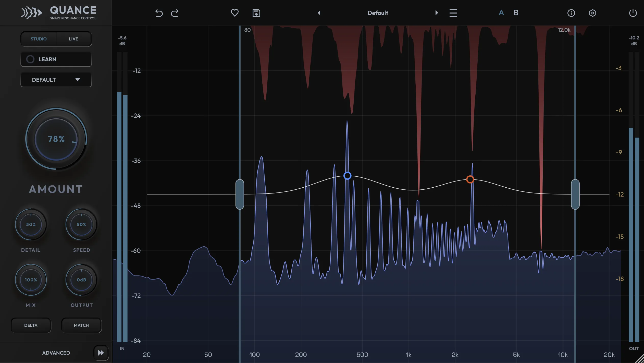The width and height of the screenshot is (644, 363).
Task: Open the DEFAULT profile dropdown
Action: tap(56, 80)
